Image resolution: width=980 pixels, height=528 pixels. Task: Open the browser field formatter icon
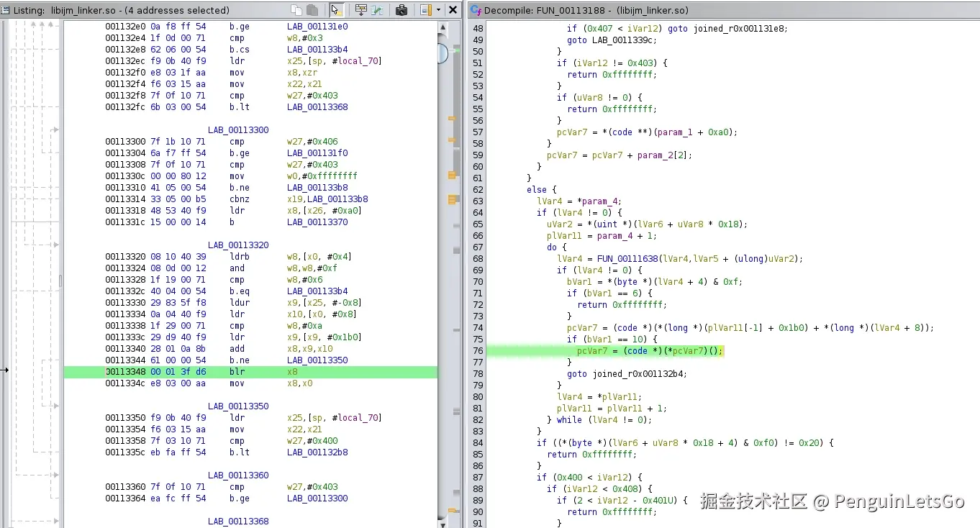pos(360,10)
